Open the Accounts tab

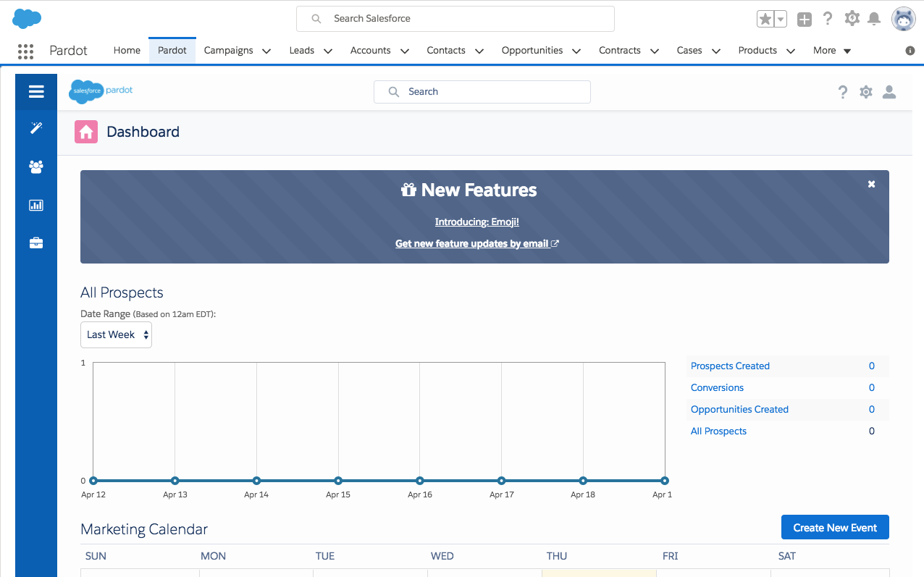[371, 51]
